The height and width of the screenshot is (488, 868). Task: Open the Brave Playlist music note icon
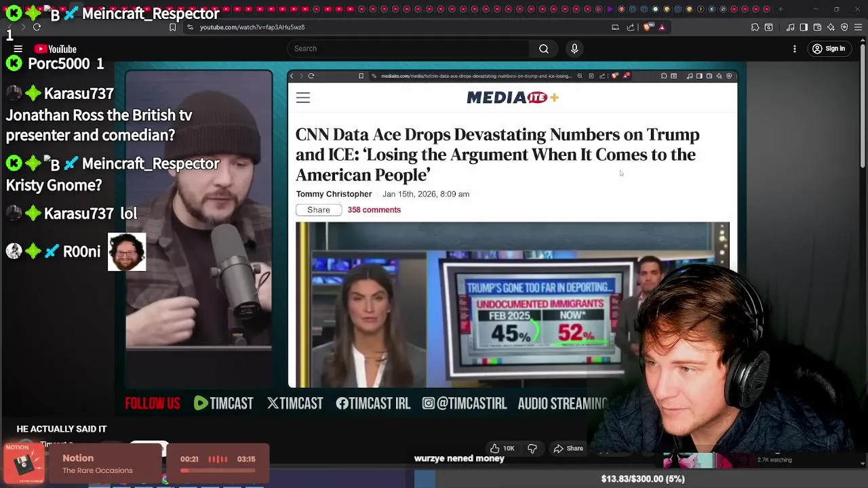tap(790, 27)
